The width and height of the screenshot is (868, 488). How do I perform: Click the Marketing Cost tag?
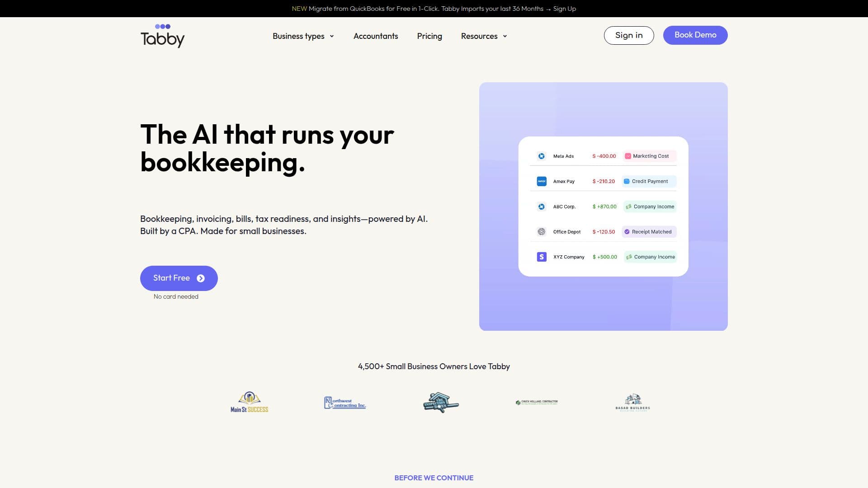649,156
